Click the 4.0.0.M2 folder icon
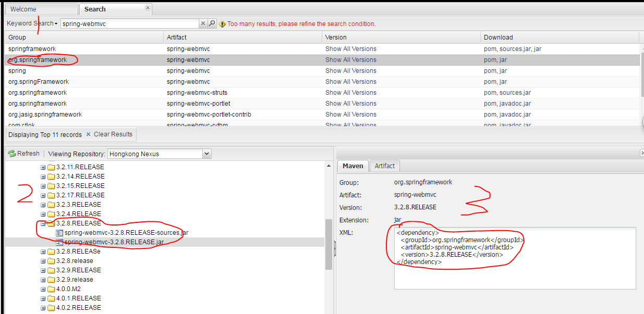 (51, 289)
